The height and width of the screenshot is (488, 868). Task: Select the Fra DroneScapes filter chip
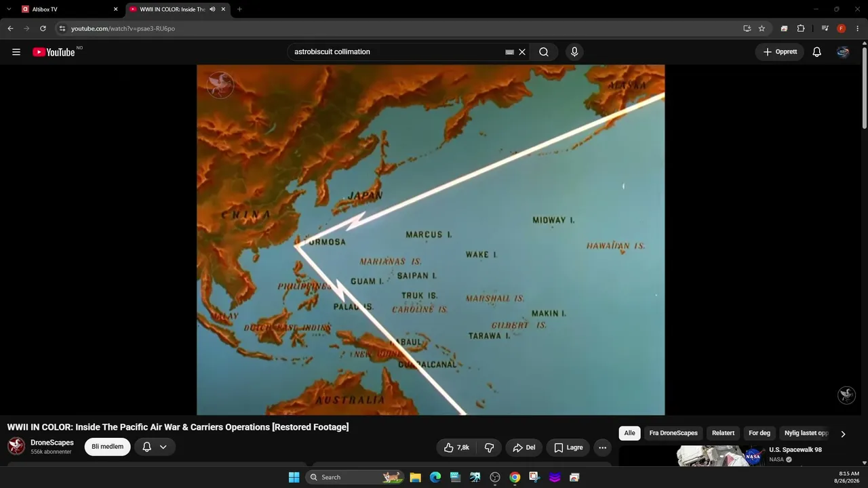pos(673,433)
